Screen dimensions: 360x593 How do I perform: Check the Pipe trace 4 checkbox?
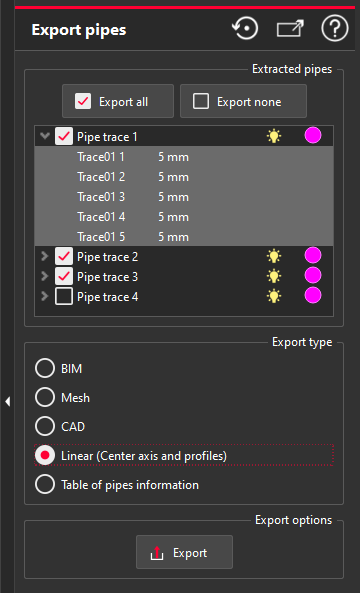pyautogui.click(x=64, y=297)
